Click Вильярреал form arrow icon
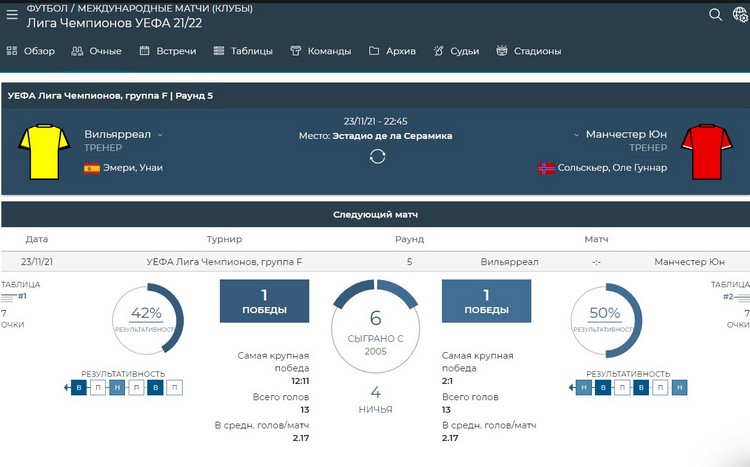 tap(67, 388)
